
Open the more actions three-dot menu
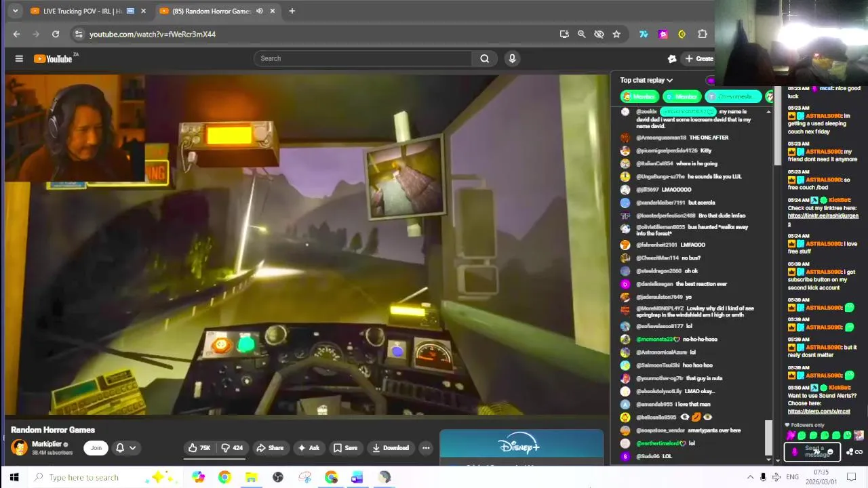click(426, 448)
